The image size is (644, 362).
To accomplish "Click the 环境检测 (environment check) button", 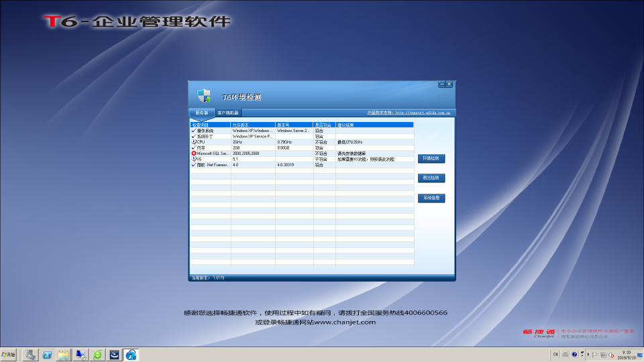I will pos(431,158).
